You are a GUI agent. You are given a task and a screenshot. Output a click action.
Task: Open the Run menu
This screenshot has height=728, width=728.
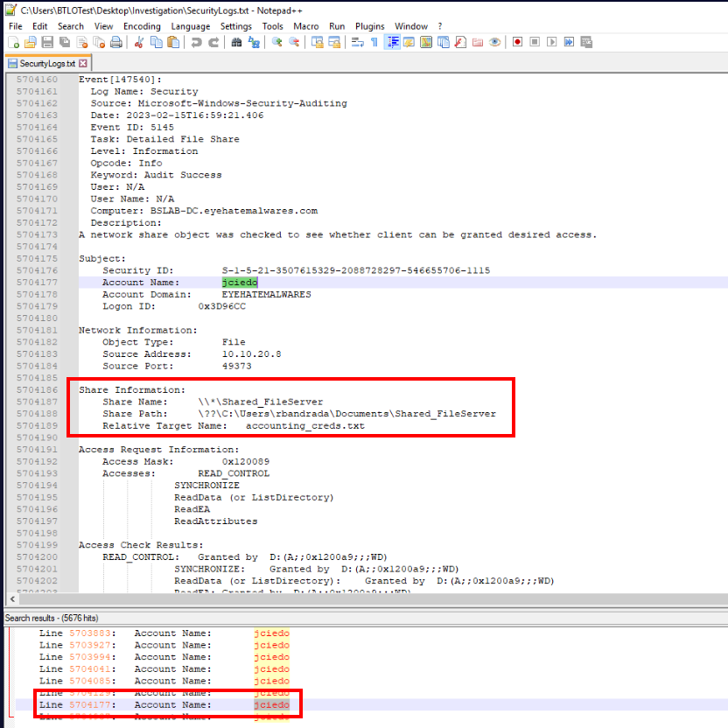337,26
